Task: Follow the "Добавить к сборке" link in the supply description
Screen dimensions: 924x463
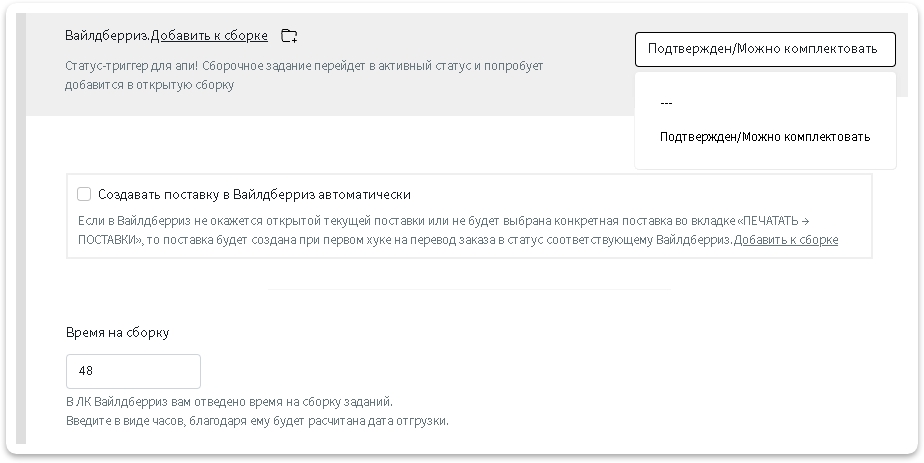Action: pyautogui.click(x=786, y=240)
